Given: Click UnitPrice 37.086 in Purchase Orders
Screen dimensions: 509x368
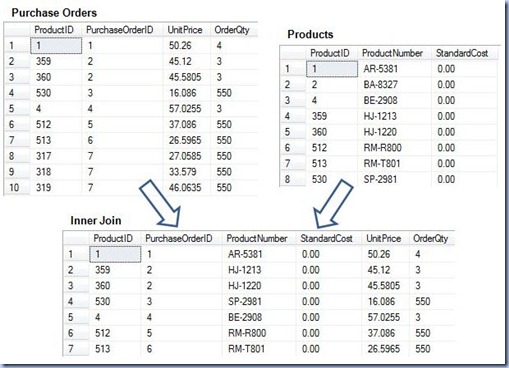Looking at the screenshot, I should tap(182, 124).
